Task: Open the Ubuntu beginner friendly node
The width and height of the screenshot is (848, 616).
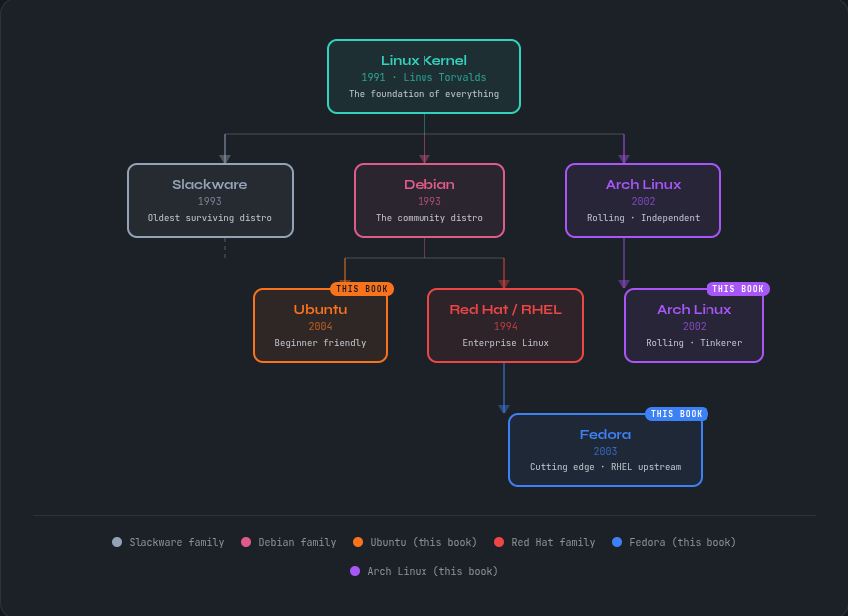Action: pos(320,325)
